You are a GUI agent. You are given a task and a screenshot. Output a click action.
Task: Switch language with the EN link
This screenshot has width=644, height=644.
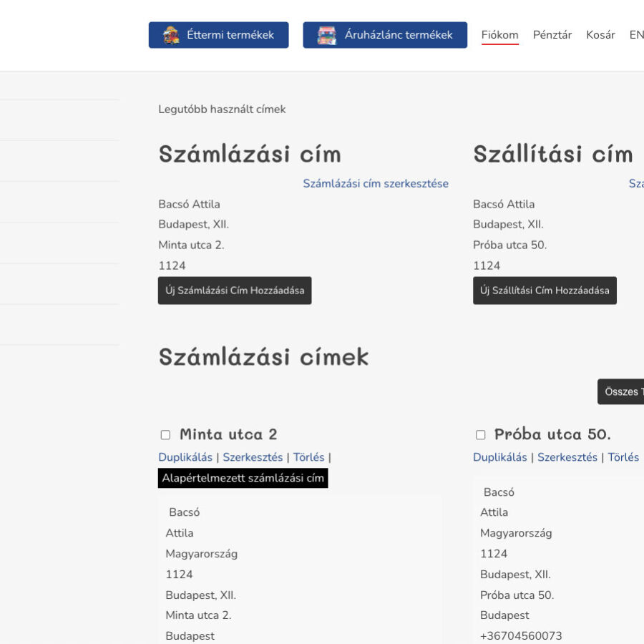point(636,35)
